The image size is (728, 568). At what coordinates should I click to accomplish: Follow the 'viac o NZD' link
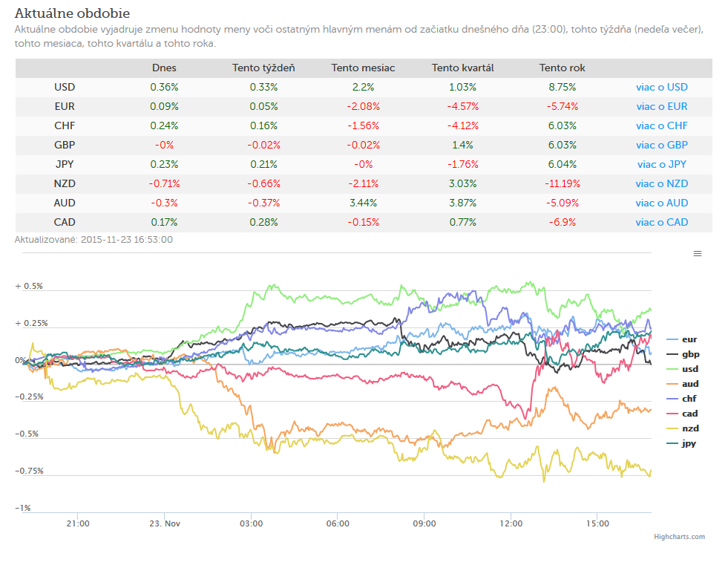662,183
